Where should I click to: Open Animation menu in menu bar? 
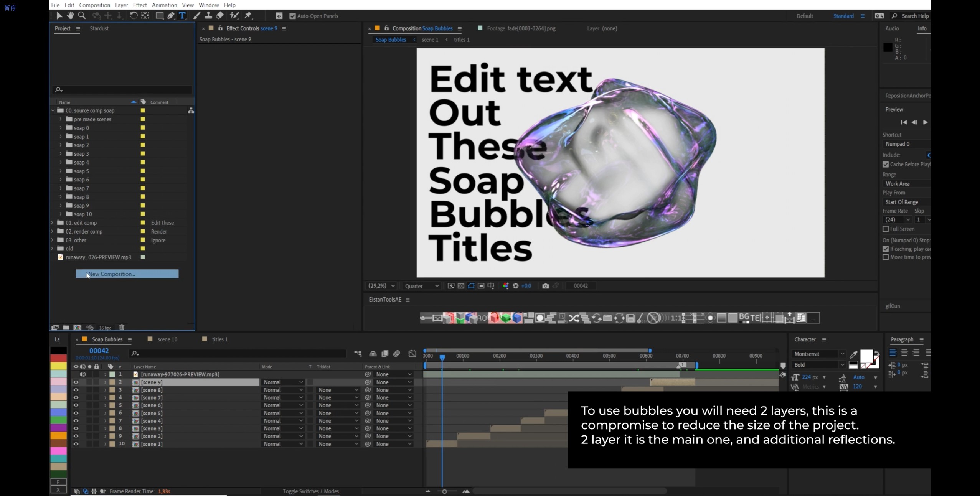[x=163, y=5]
